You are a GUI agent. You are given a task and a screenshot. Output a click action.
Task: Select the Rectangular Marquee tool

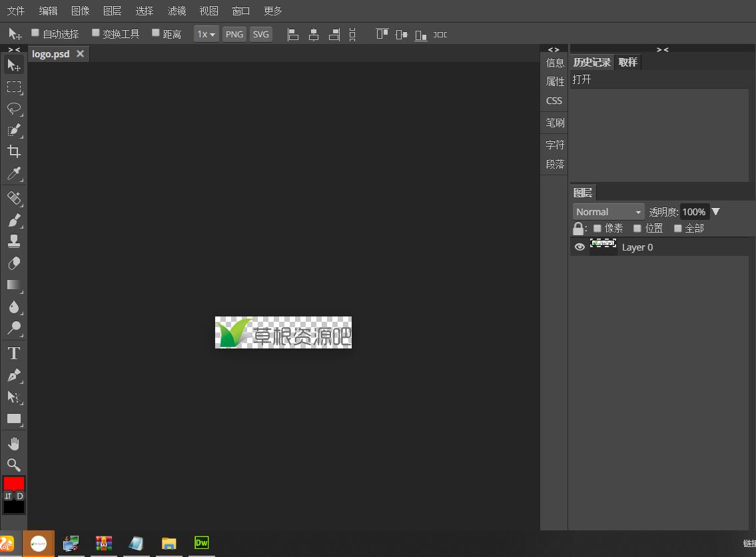pos(14,87)
